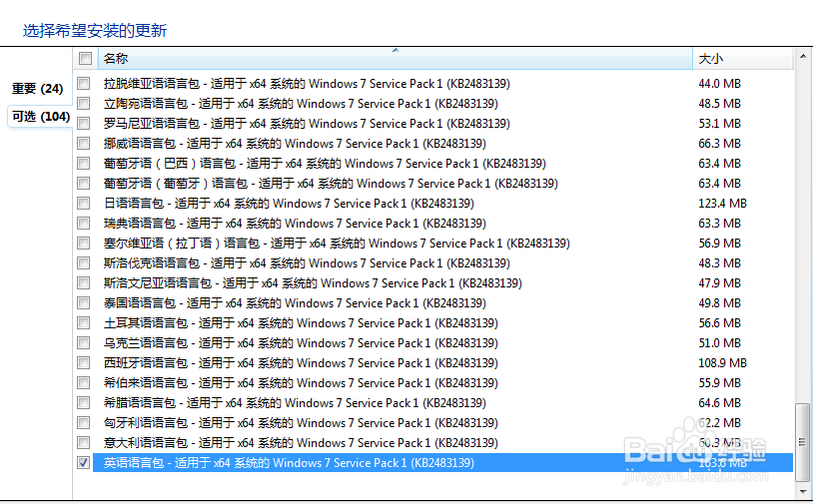
Task: Check the Ukrainian (乌克兰语) language pack checkbox
Action: coord(84,342)
